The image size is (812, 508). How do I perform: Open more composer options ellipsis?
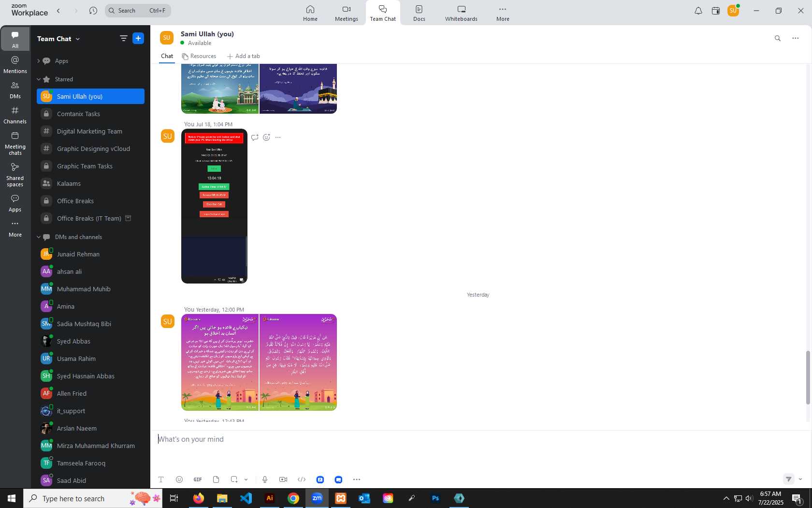(x=357, y=479)
